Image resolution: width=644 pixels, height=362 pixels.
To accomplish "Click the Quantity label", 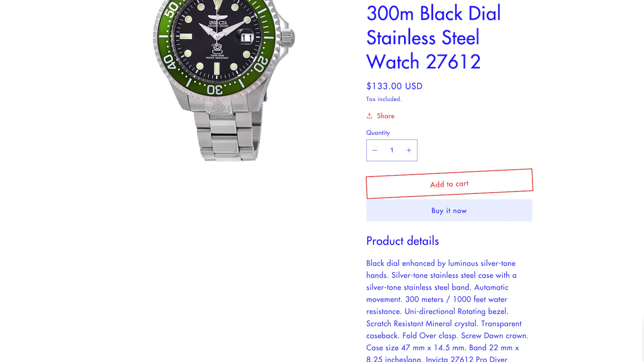I will coord(378,133).
